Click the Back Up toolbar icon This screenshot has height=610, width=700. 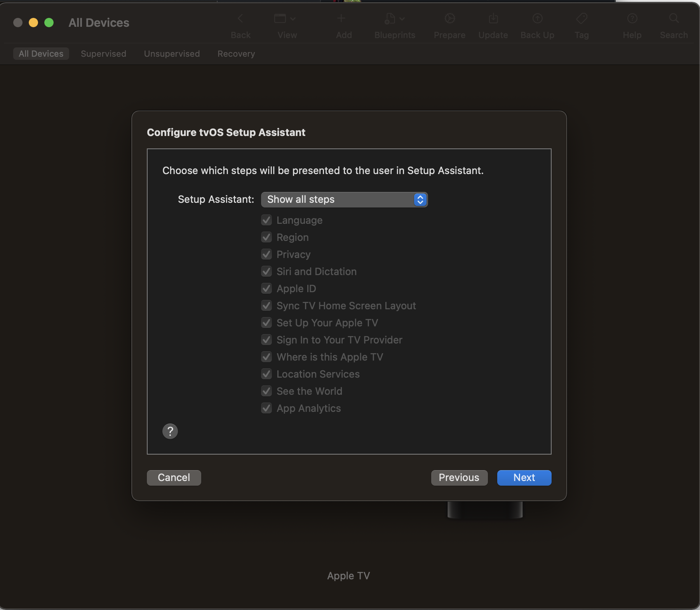point(538,19)
